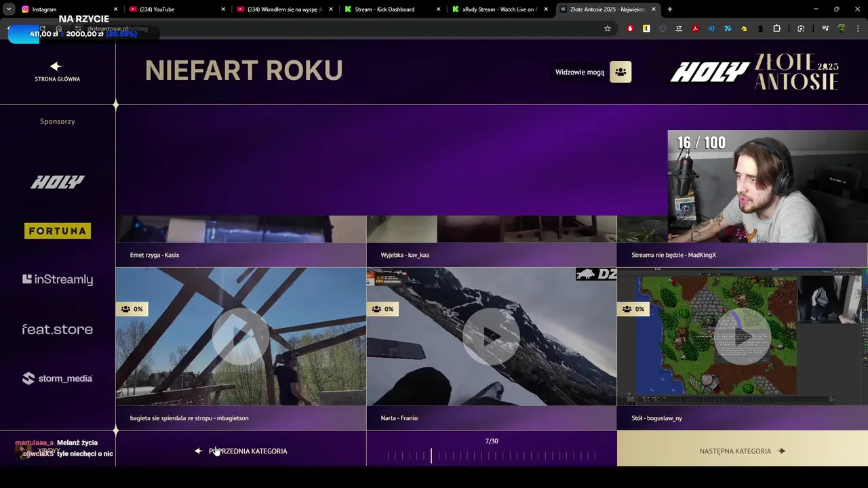The width and height of the screenshot is (868, 488).
Task: Open the black chess knight extension
Action: [x=760, y=28]
